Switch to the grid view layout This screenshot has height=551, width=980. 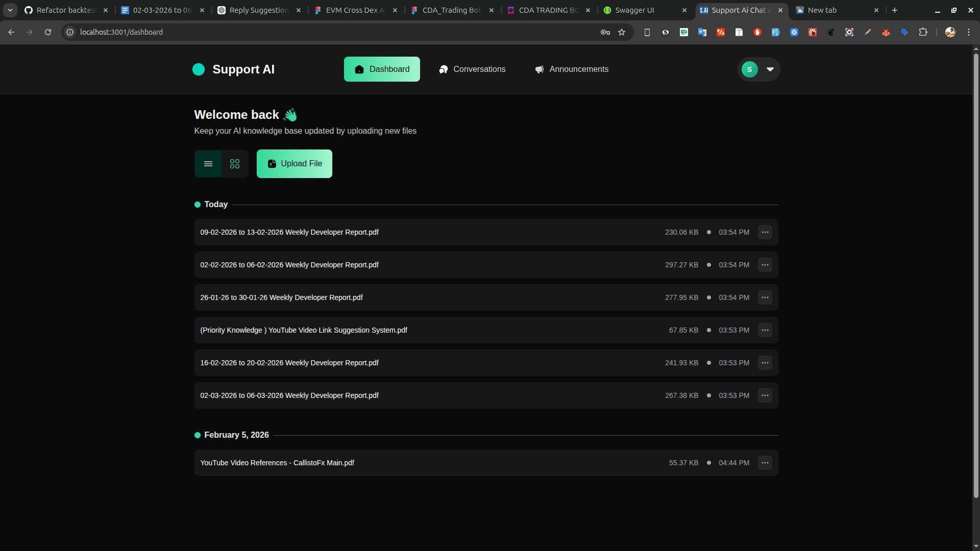click(234, 164)
